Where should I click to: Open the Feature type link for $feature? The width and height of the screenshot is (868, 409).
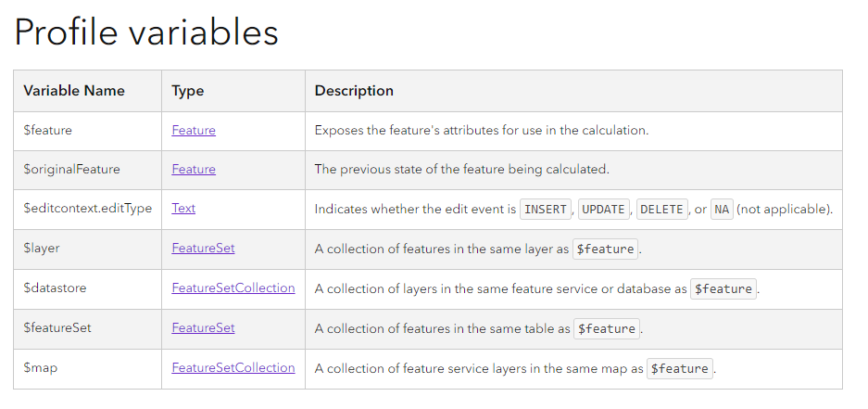click(194, 131)
